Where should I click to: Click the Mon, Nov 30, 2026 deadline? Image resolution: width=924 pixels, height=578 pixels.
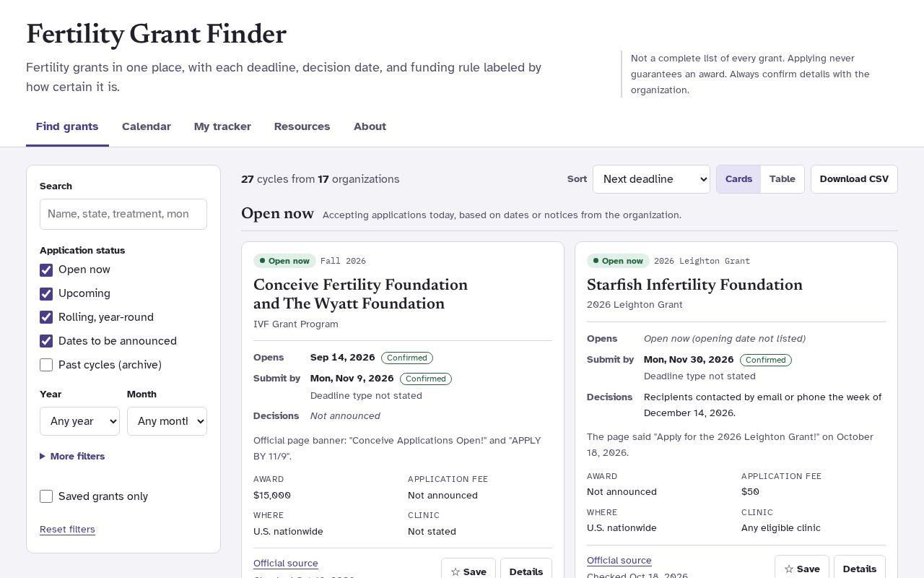click(x=689, y=360)
